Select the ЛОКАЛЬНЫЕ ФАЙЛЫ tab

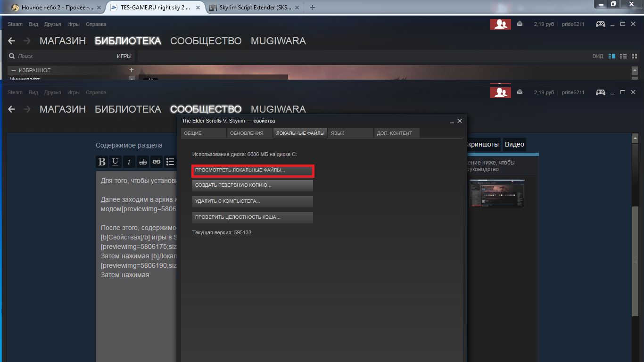click(x=300, y=133)
